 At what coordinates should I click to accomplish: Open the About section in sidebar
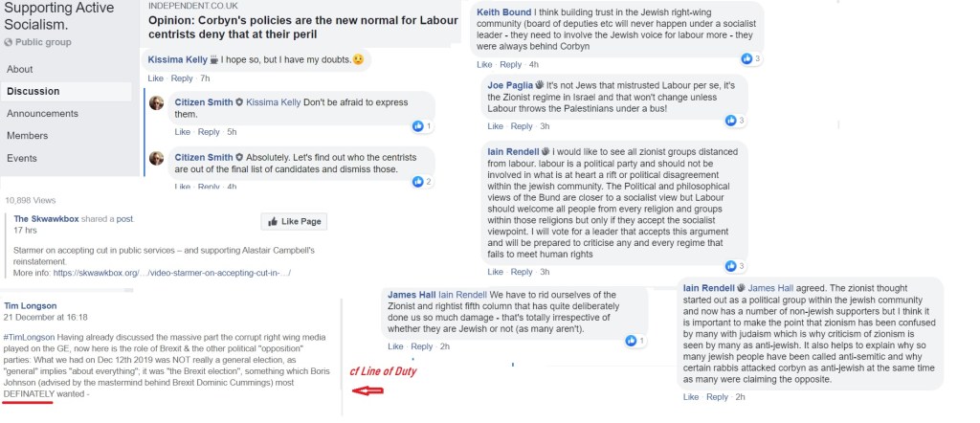(20, 69)
